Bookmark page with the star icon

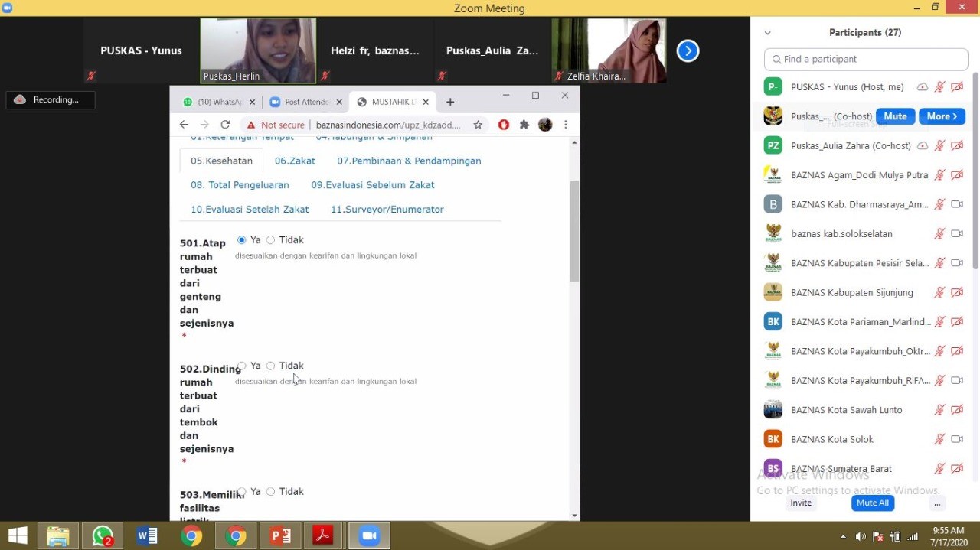pyautogui.click(x=478, y=125)
